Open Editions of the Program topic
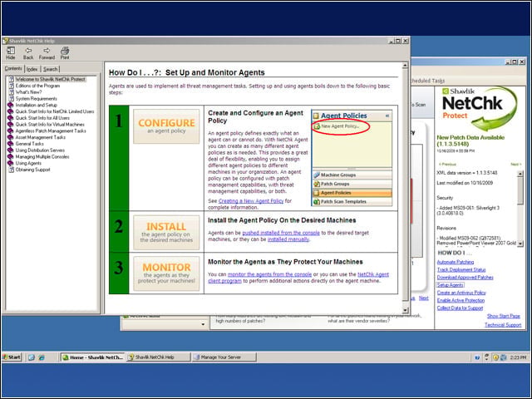 tap(37, 86)
